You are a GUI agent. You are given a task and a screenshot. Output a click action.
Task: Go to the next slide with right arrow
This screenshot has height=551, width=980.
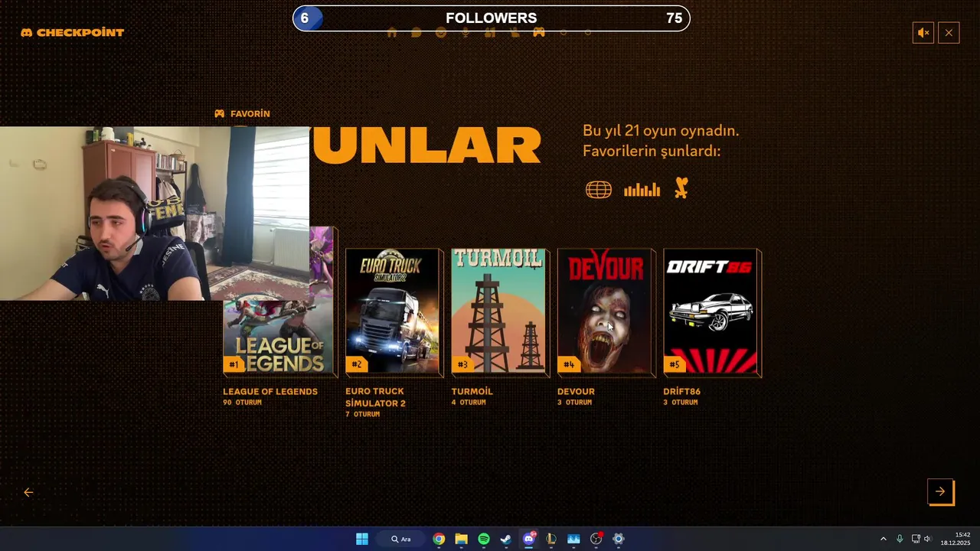pos(940,491)
